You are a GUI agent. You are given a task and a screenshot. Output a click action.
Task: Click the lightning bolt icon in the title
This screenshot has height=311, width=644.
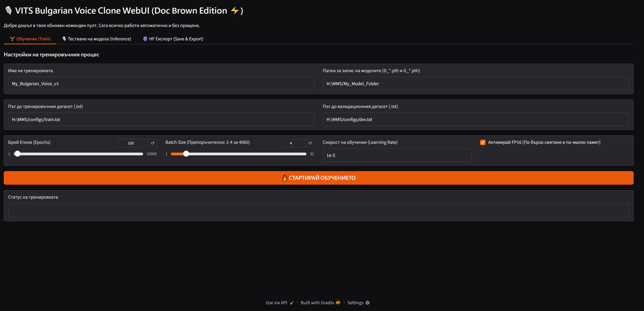pyautogui.click(x=235, y=11)
